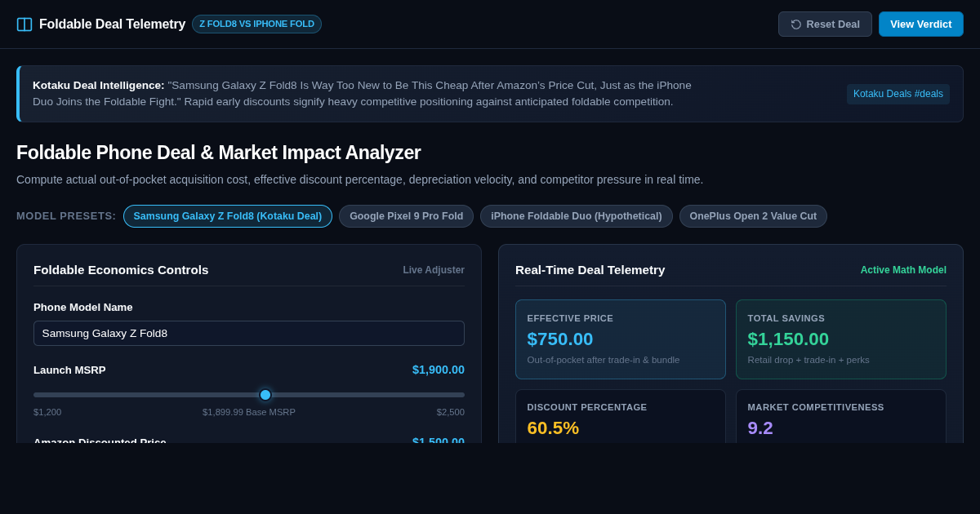Screen dimensions: 980x514
Task: Click the Total Savings $1,150.00 card
Action: pos(841,339)
